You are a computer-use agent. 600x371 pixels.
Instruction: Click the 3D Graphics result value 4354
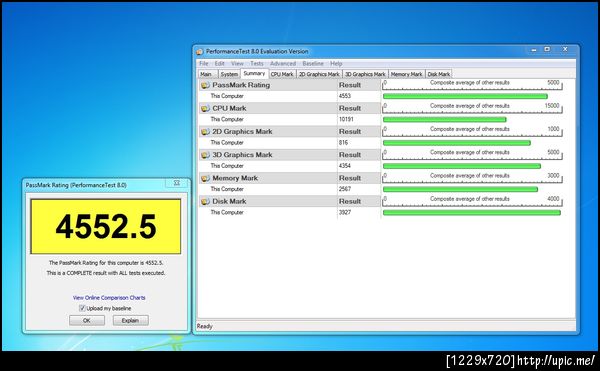click(x=345, y=166)
